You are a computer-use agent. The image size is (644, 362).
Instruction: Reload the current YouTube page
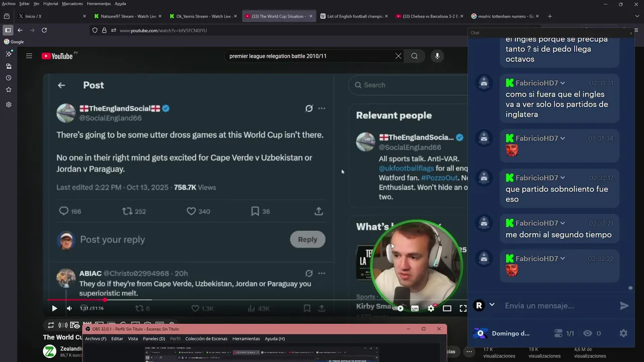click(x=44, y=30)
